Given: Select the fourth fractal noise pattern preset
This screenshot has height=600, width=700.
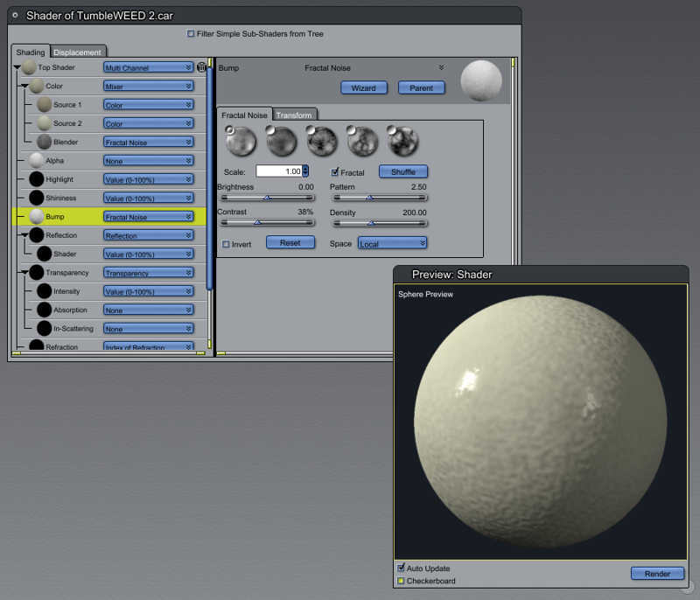Looking at the screenshot, I should [x=362, y=142].
